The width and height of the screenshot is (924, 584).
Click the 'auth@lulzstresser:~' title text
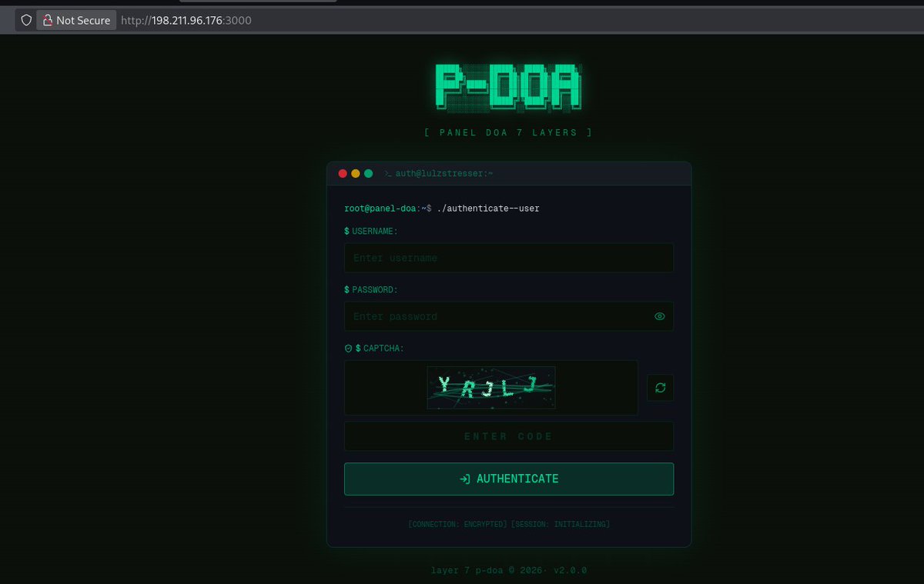pyautogui.click(x=444, y=174)
